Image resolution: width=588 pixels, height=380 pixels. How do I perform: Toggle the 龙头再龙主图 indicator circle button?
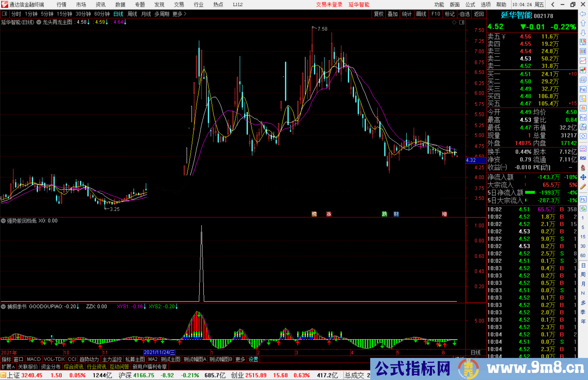pyautogui.click(x=39, y=22)
